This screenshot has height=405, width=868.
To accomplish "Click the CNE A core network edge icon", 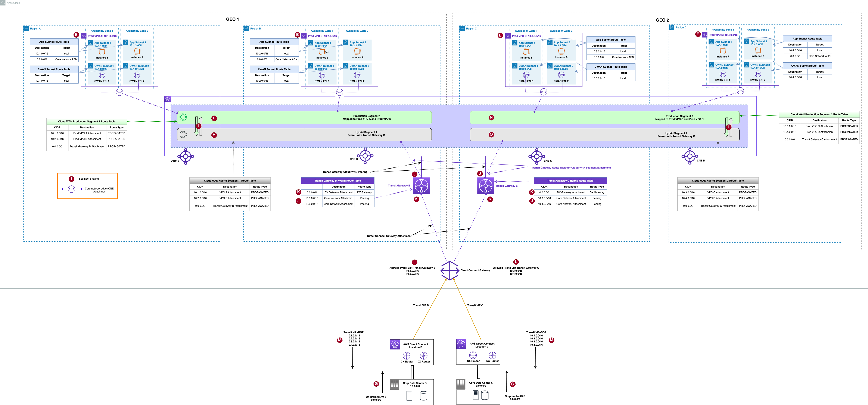I will pyautogui.click(x=186, y=156).
